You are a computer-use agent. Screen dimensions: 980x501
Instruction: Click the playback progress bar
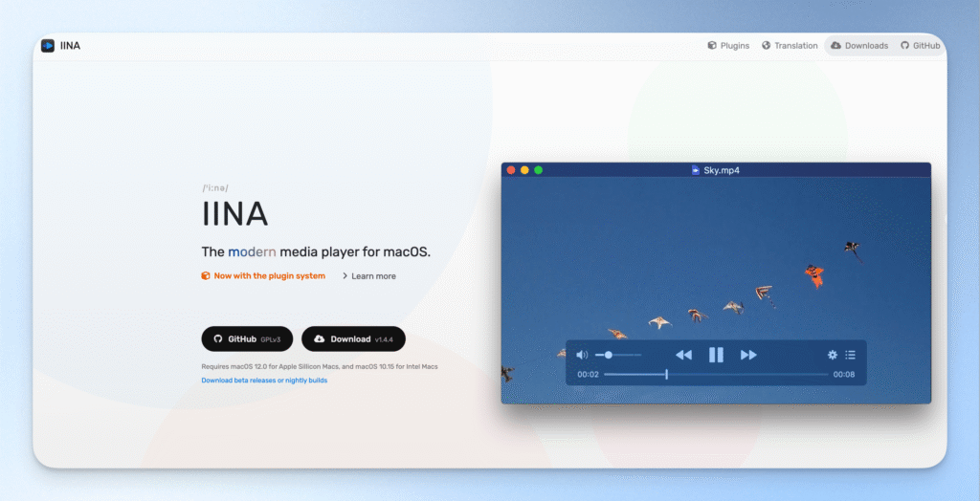click(x=716, y=374)
